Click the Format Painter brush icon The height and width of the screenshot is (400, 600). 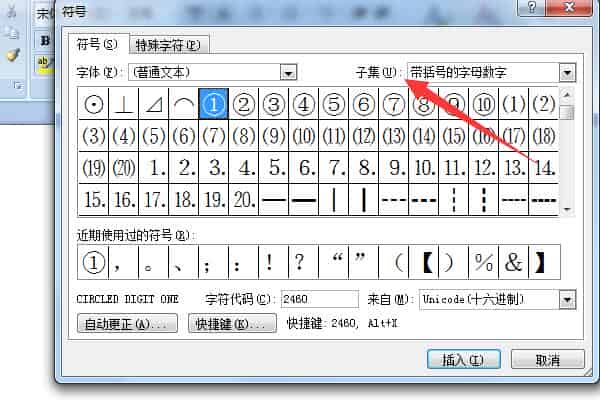click(13, 55)
